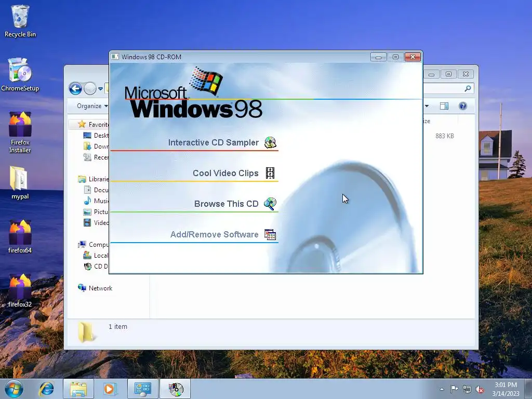Image resolution: width=532 pixels, height=399 pixels.
Task: Minimize the Windows 98 CD-ROM window
Action: (x=378, y=57)
